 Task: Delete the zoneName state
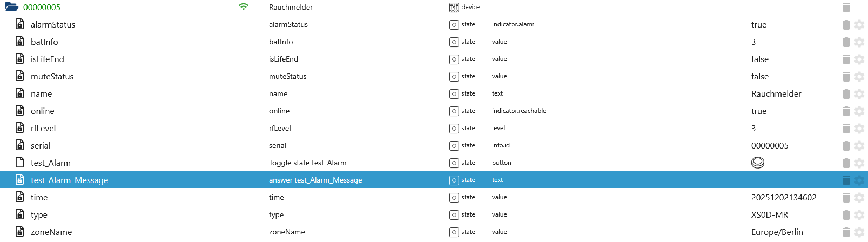pyautogui.click(x=846, y=232)
